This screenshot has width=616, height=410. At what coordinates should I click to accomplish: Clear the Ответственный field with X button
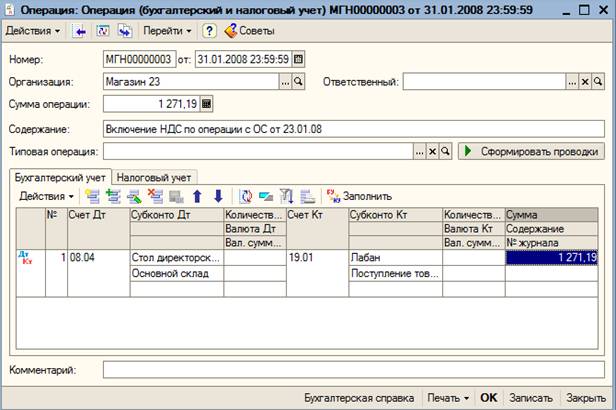(585, 81)
